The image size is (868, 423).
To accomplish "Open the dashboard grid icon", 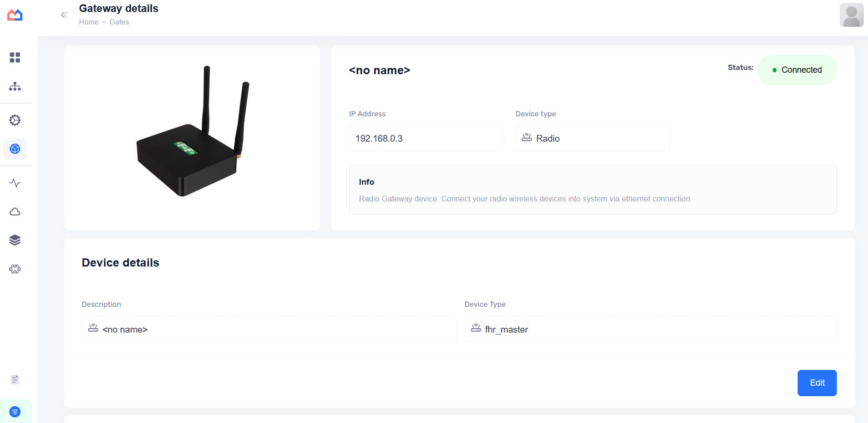I will pos(15,57).
